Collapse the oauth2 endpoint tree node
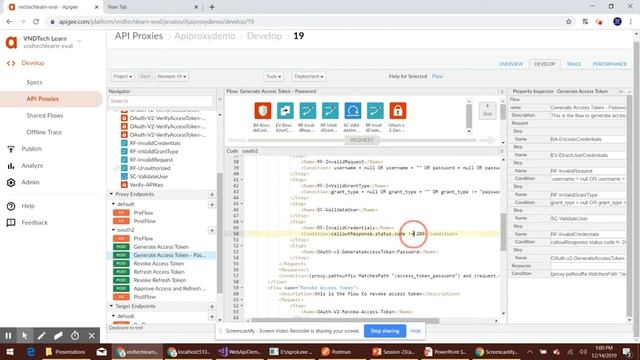The height and width of the screenshot is (360, 640). pyautogui.click(x=114, y=230)
